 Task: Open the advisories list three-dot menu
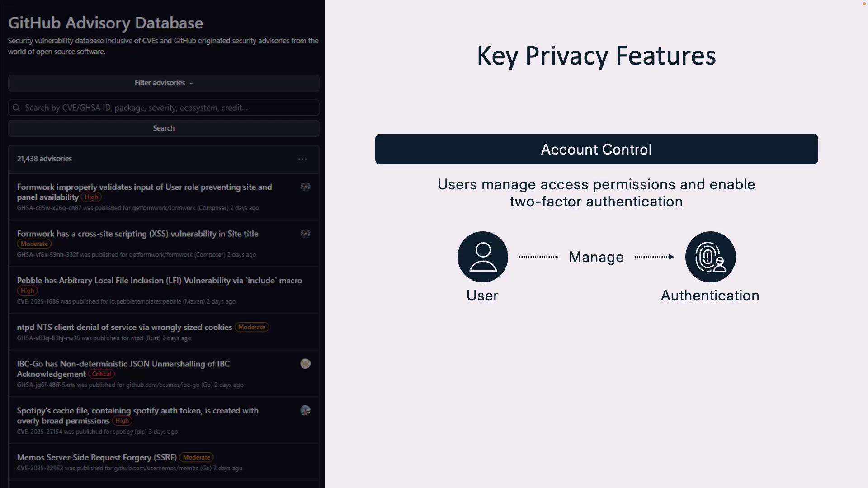click(302, 159)
